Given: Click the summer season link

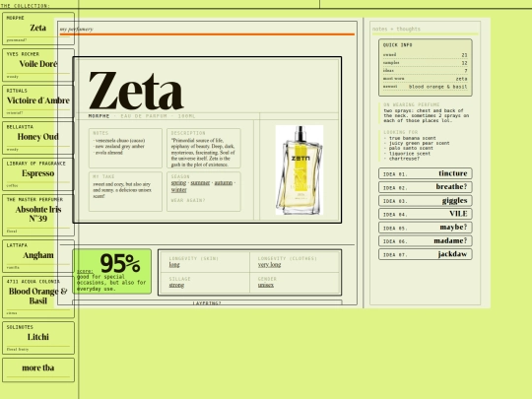Looking at the screenshot, I should [x=200, y=183].
